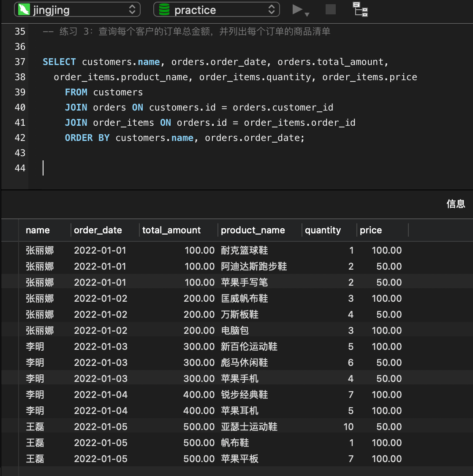
Task: Open the practice database dropdown
Action: tap(271, 10)
